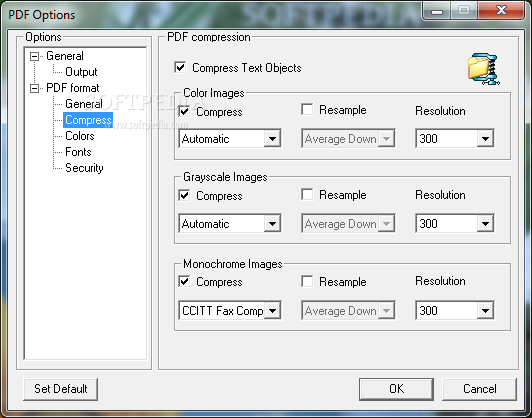Toggle the Compress Text Objects checkbox

point(180,67)
